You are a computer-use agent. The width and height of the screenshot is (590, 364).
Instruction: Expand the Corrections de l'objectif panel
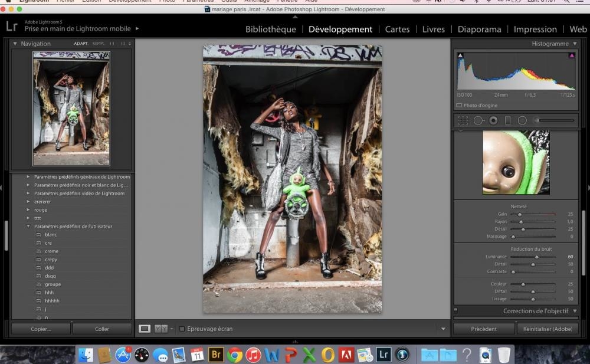coord(575,311)
